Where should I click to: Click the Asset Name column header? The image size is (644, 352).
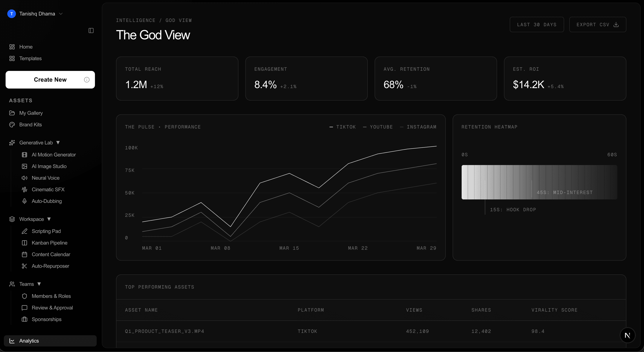coord(141,310)
